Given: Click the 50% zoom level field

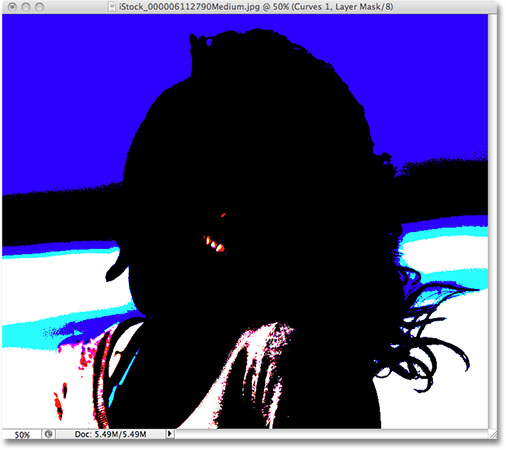Looking at the screenshot, I should click(22, 434).
